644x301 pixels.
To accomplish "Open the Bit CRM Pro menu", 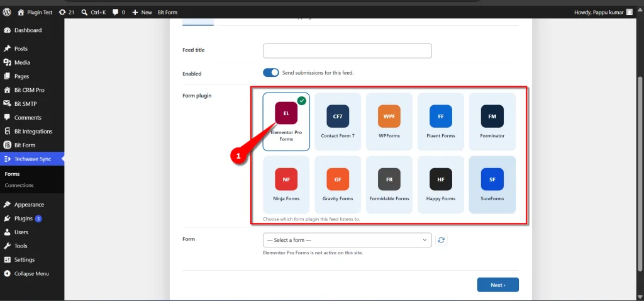I will [x=32, y=90].
